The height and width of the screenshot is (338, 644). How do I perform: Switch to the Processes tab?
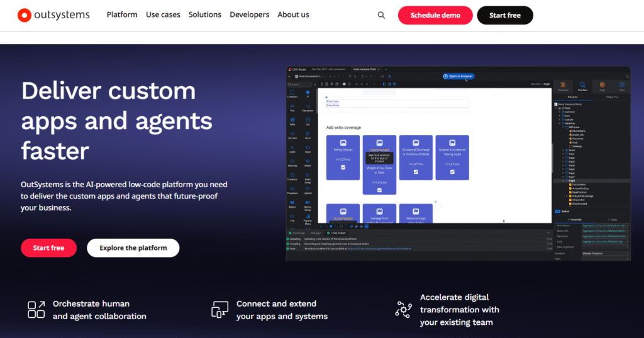pyautogui.click(x=563, y=87)
